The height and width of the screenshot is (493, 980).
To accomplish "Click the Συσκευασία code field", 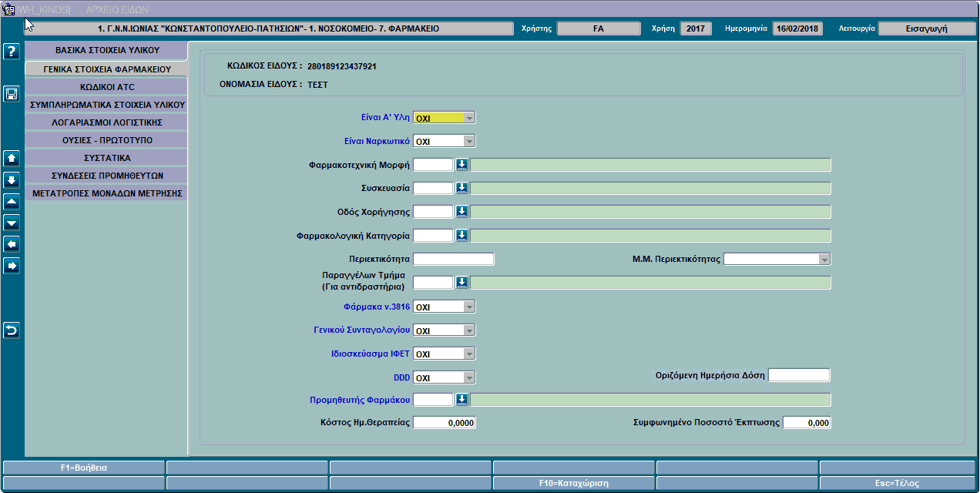I will point(434,188).
